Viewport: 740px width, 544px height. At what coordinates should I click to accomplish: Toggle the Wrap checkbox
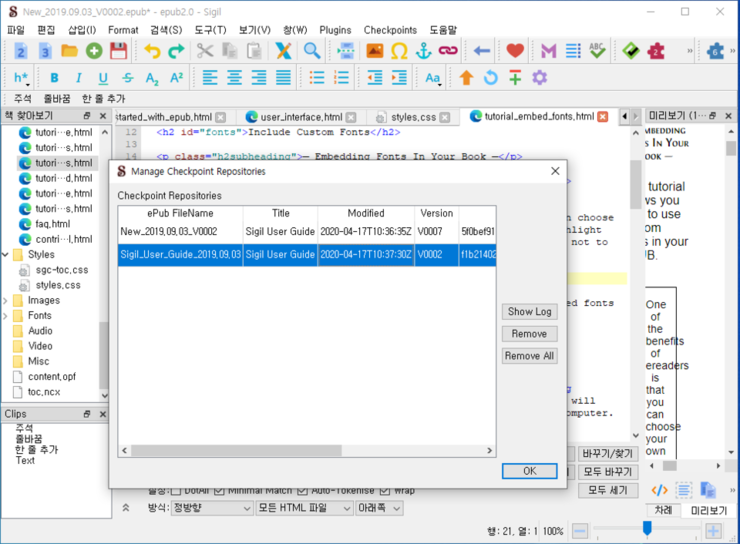[x=385, y=492]
